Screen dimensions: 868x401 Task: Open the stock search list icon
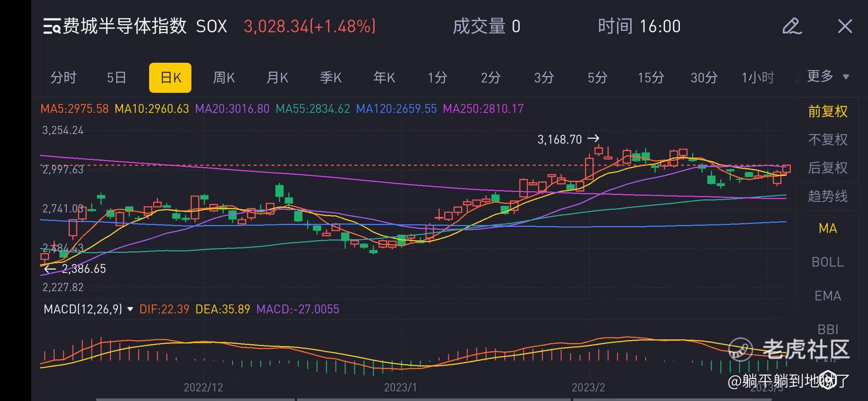pos(52,26)
